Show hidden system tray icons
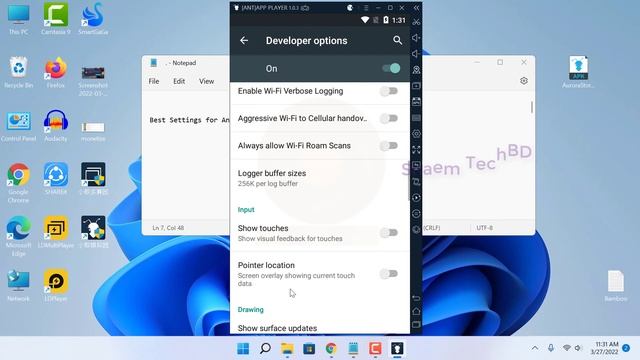640x360 pixels. 535,348
